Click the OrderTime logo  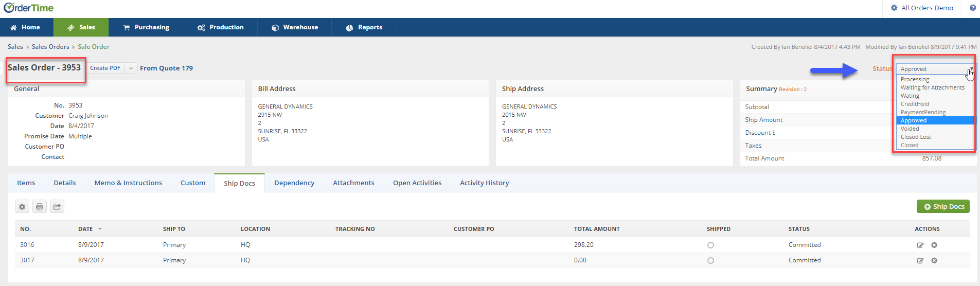[x=29, y=8]
